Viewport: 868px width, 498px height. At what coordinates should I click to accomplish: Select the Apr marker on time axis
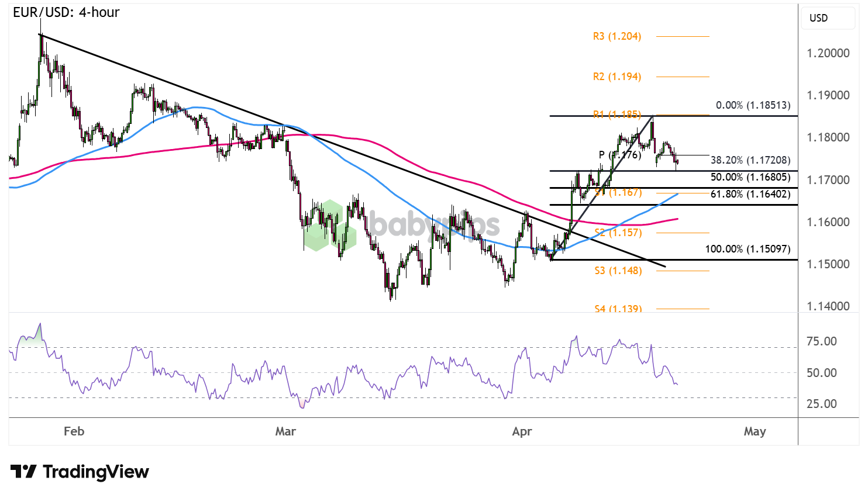pos(522,431)
